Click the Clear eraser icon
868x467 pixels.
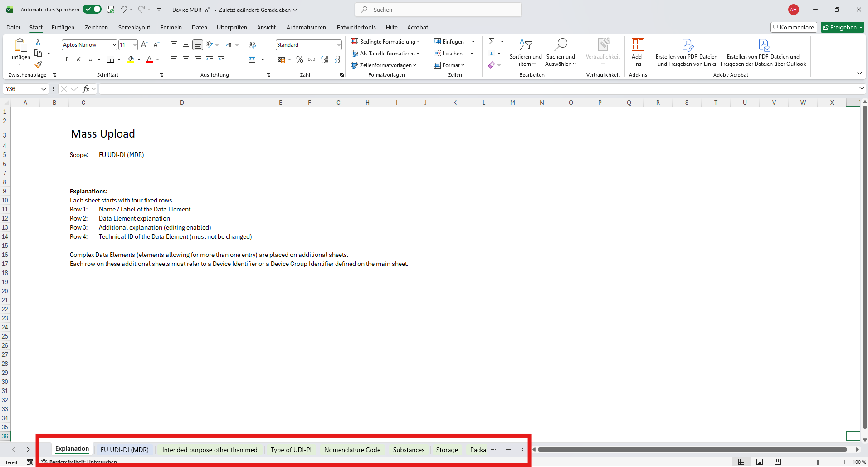click(x=492, y=65)
